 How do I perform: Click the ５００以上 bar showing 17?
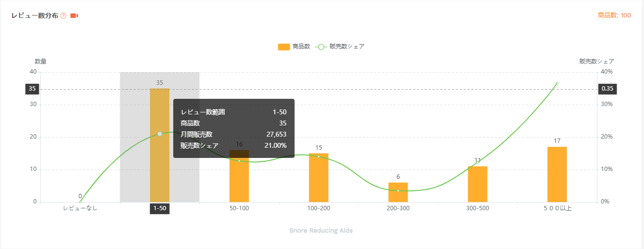click(557, 174)
